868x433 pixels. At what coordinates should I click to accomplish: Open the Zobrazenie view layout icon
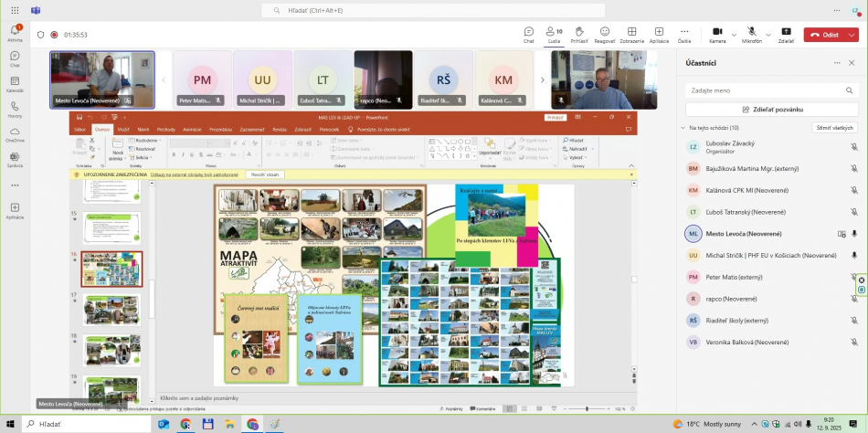(x=631, y=32)
